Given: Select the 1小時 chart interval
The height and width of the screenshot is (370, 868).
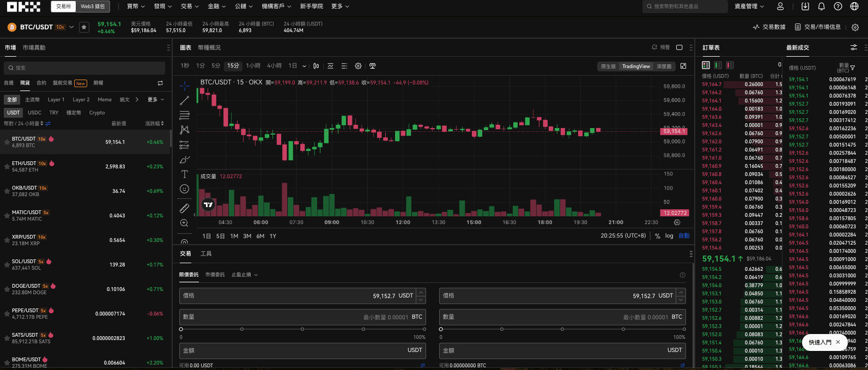Looking at the screenshot, I should 253,66.
